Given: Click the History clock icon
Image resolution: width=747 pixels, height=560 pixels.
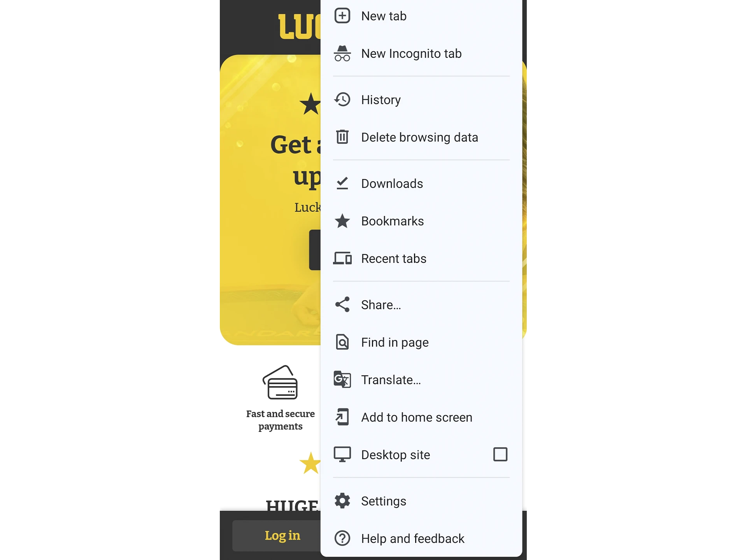Looking at the screenshot, I should pos(343,100).
